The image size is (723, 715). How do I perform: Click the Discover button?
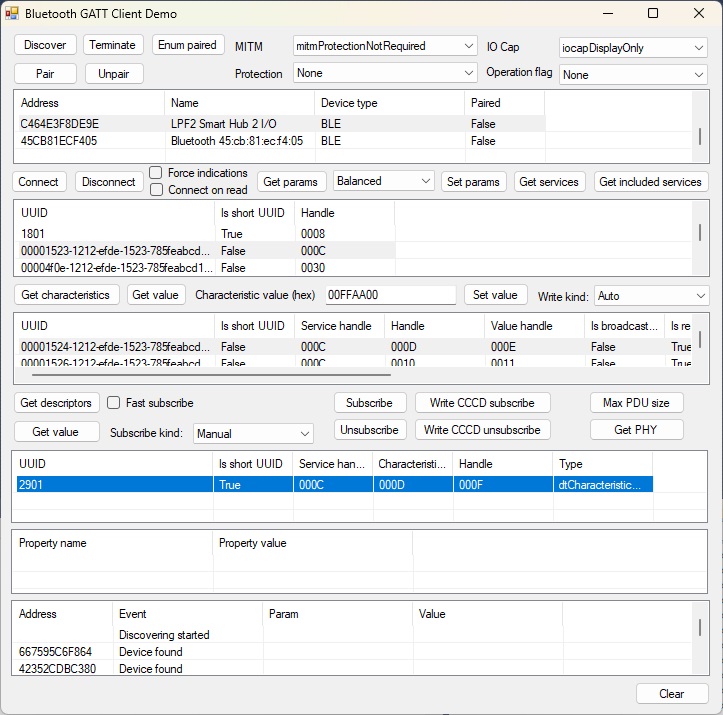coord(45,45)
